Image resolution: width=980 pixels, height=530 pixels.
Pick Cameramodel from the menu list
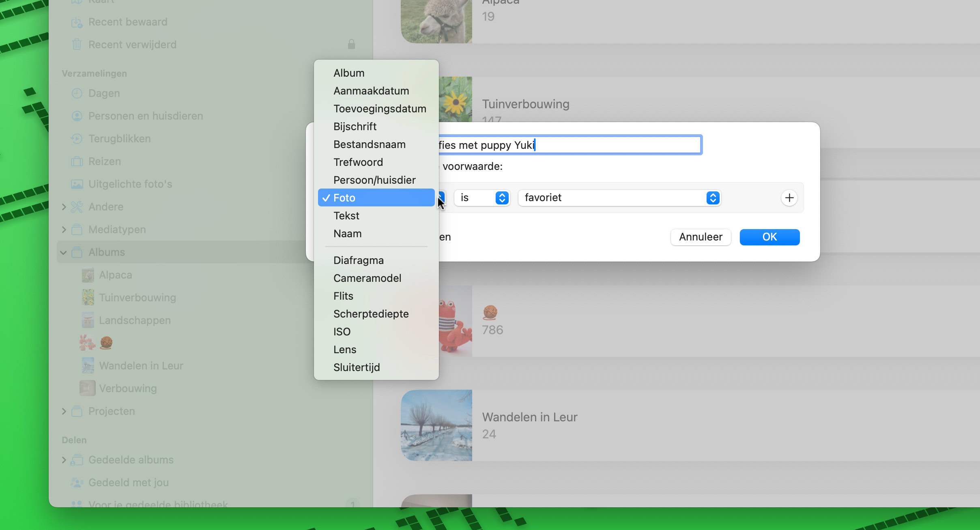[x=367, y=278]
